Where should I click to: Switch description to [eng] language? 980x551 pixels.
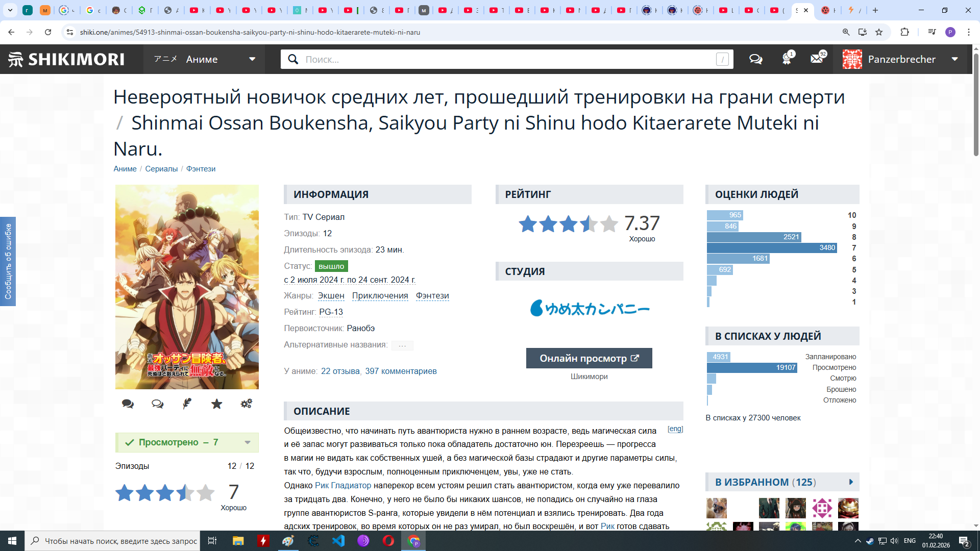pos(675,429)
